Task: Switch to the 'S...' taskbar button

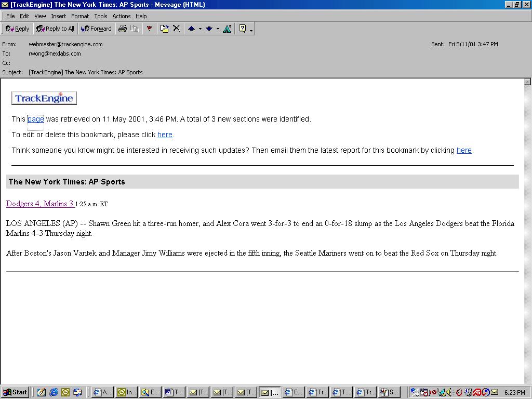Action: point(389,392)
